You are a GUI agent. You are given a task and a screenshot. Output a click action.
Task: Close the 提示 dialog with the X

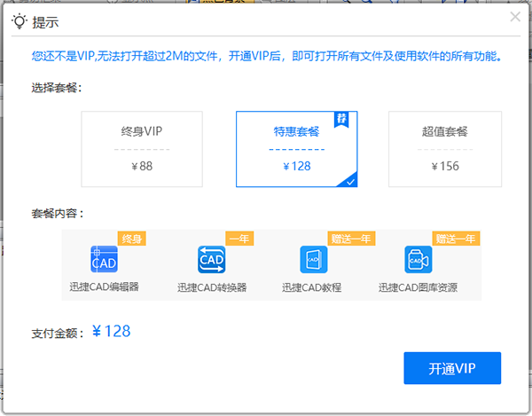tap(515, 16)
